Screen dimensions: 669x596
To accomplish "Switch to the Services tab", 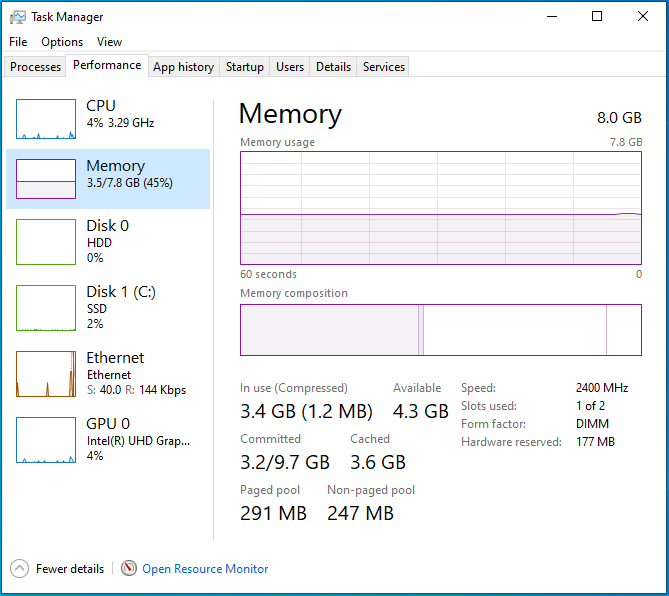I will click(384, 67).
